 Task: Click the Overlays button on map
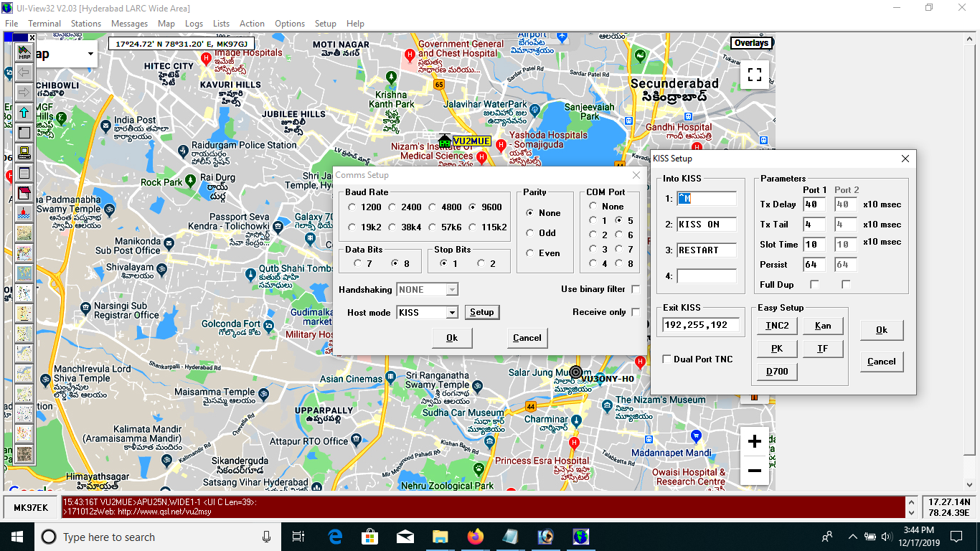(x=751, y=43)
